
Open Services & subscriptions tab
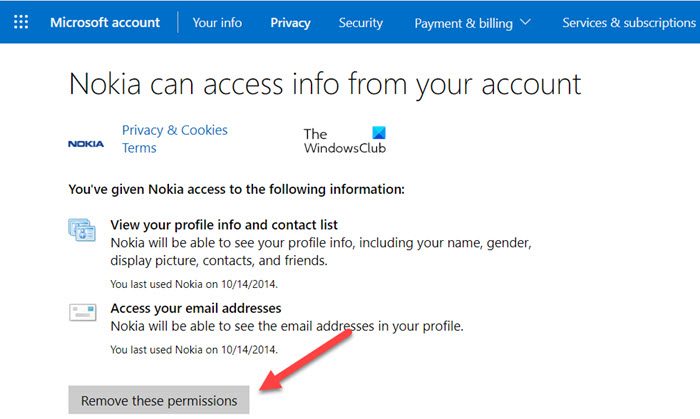629,22
